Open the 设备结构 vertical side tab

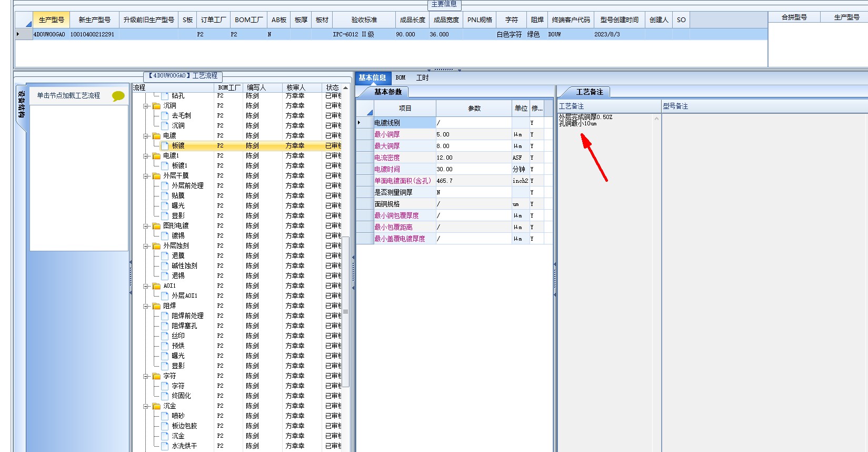point(21,104)
